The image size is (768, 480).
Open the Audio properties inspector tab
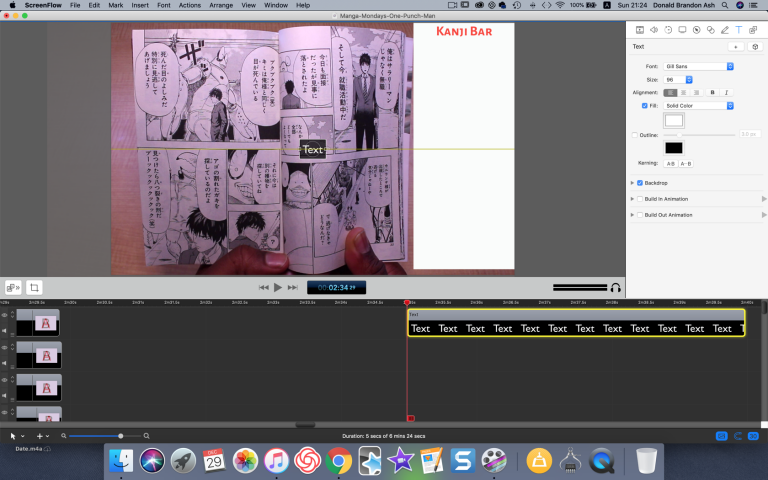654,30
